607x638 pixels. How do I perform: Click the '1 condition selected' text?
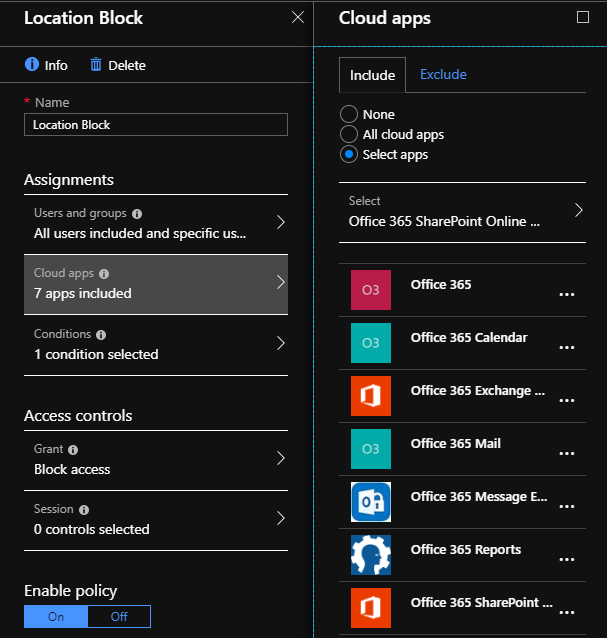96,354
